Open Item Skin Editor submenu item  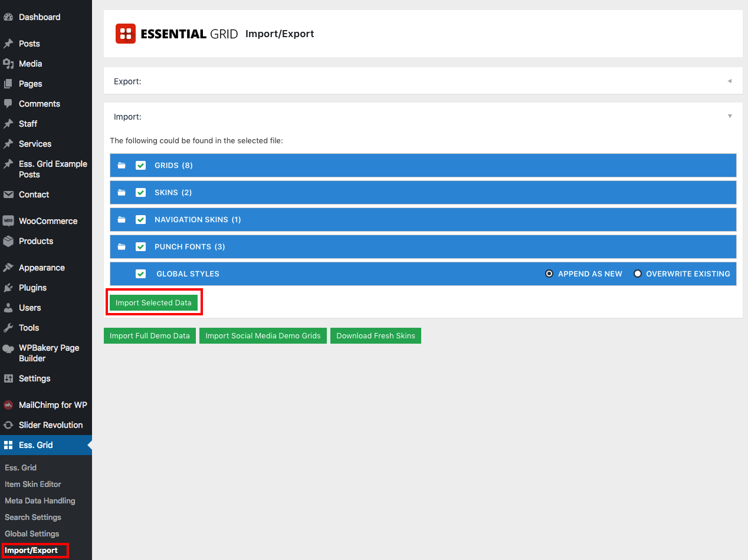33,484
